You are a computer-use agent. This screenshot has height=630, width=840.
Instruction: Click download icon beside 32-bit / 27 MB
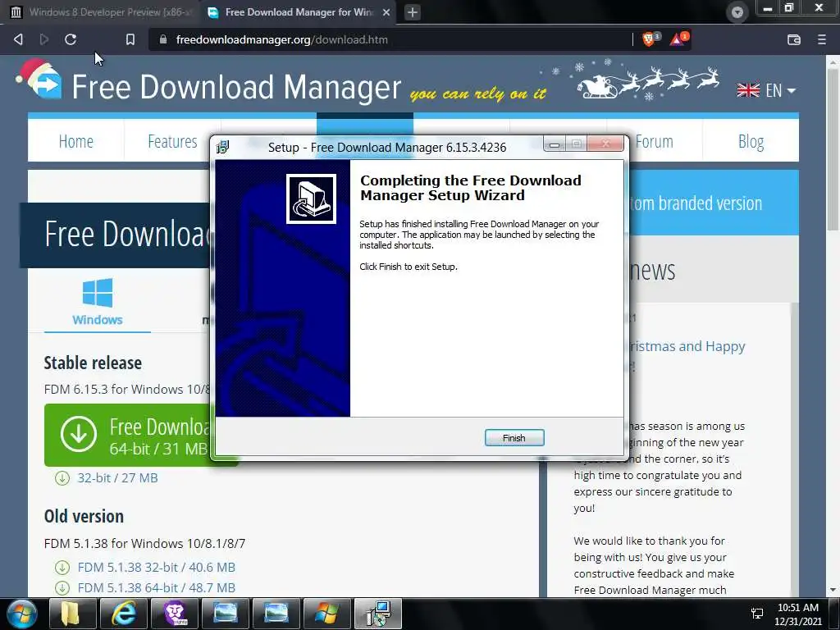coord(62,478)
